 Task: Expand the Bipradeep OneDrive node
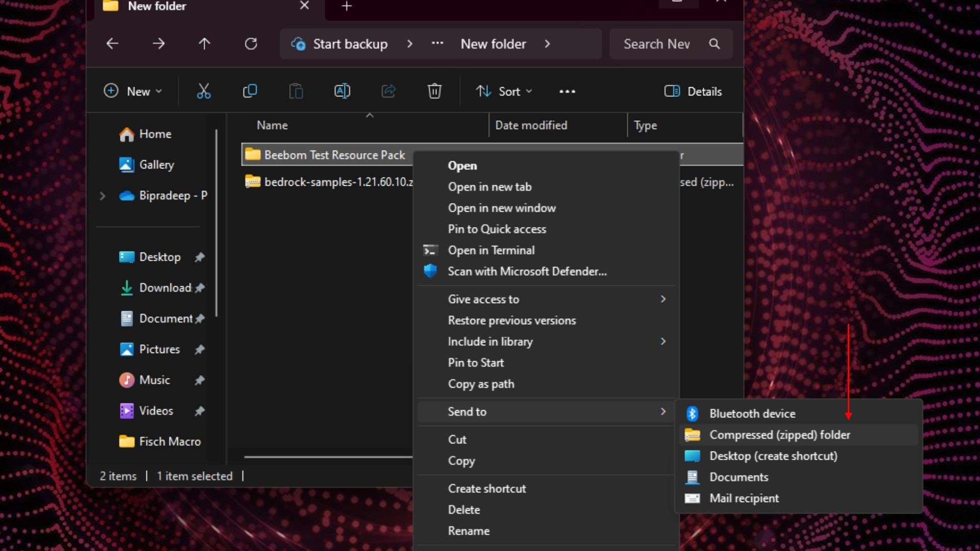[103, 196]
